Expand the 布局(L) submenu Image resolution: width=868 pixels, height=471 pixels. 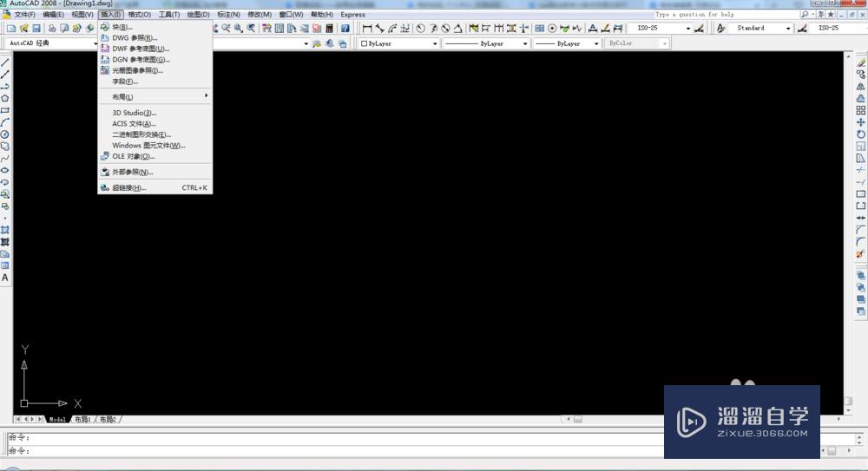tap(155, 96)
